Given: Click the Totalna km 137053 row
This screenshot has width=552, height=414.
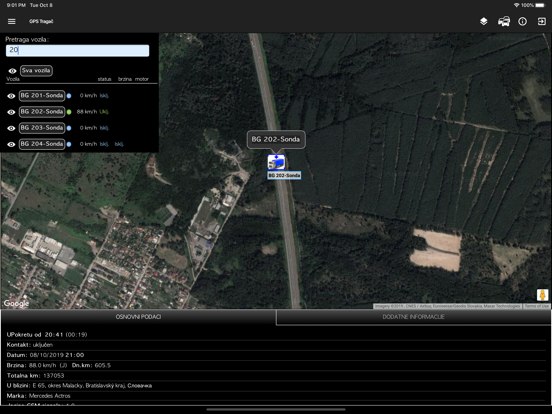Looking at the screenshot, I should pos(276,376).
